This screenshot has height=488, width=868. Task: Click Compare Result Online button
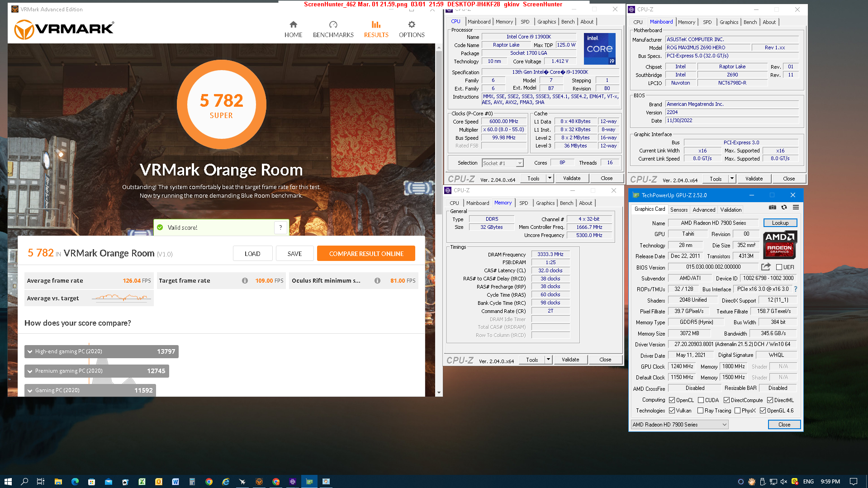pyautogui.click(x=366, y=254)
